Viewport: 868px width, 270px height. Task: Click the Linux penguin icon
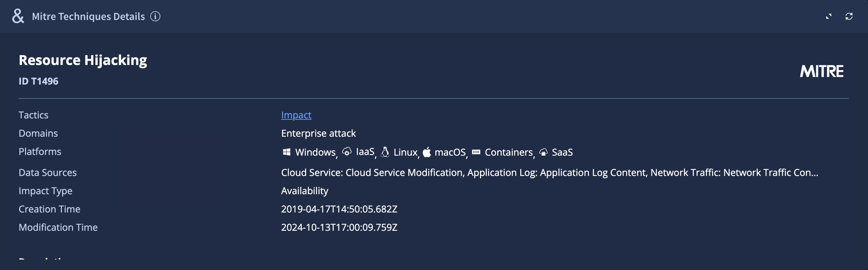385,152
